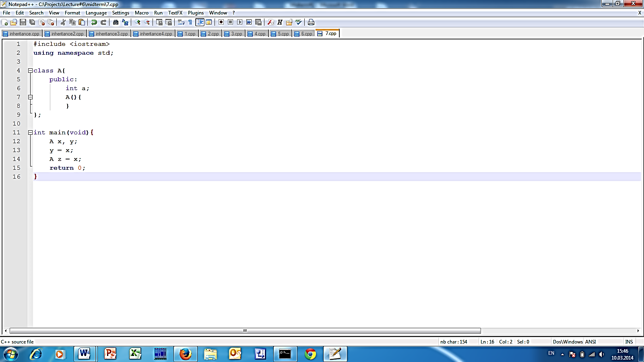Click the volume speaker tray icon
Image resolution: width=644 pixels, height=362 pixels.
[x=601, y=354]
